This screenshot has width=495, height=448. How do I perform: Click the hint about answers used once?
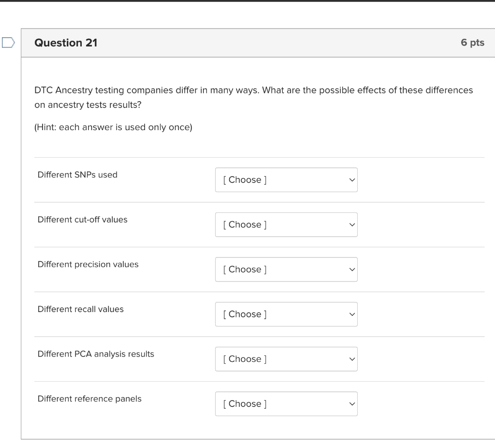113,127
